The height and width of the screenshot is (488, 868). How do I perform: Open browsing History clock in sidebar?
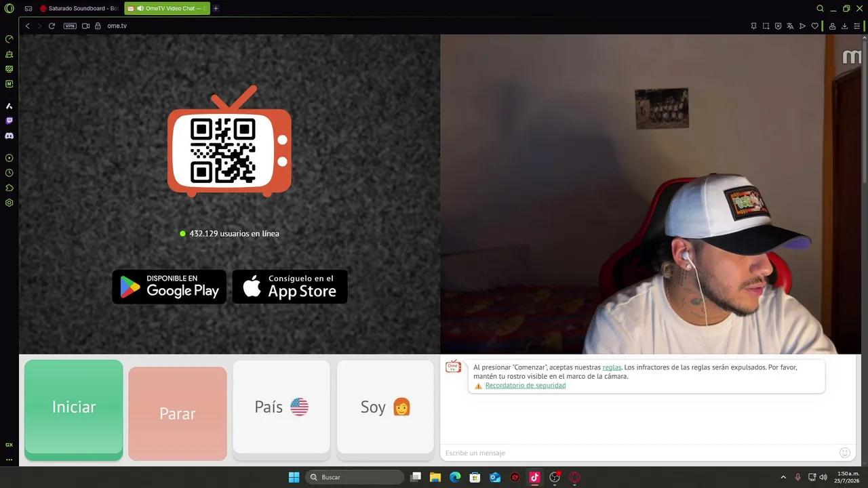pos(9,173)
